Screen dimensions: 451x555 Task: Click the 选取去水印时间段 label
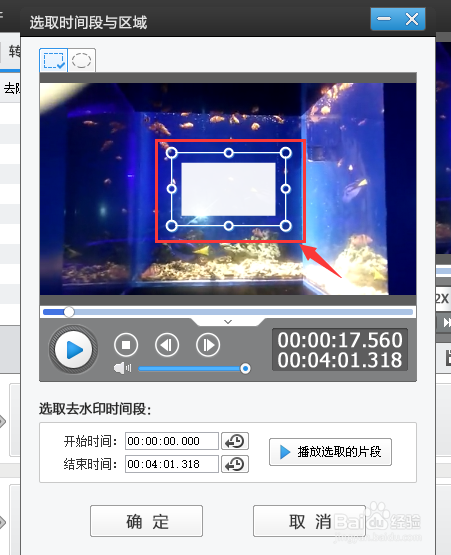pos(95,409)
